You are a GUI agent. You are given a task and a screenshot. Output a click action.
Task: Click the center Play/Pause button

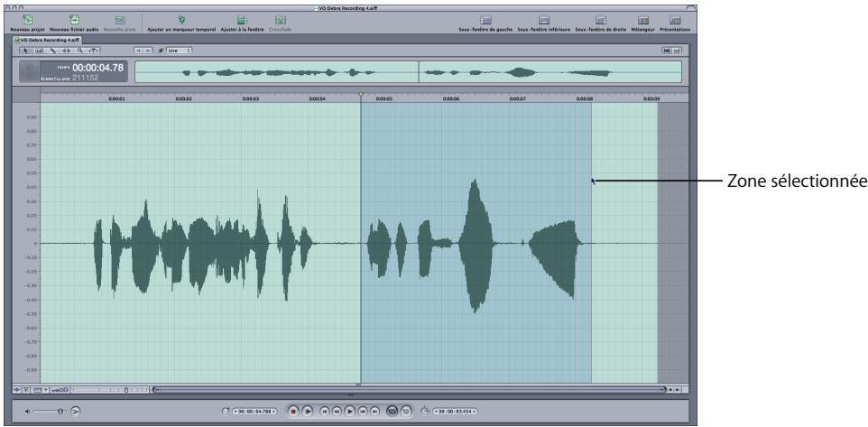(350, 411)
